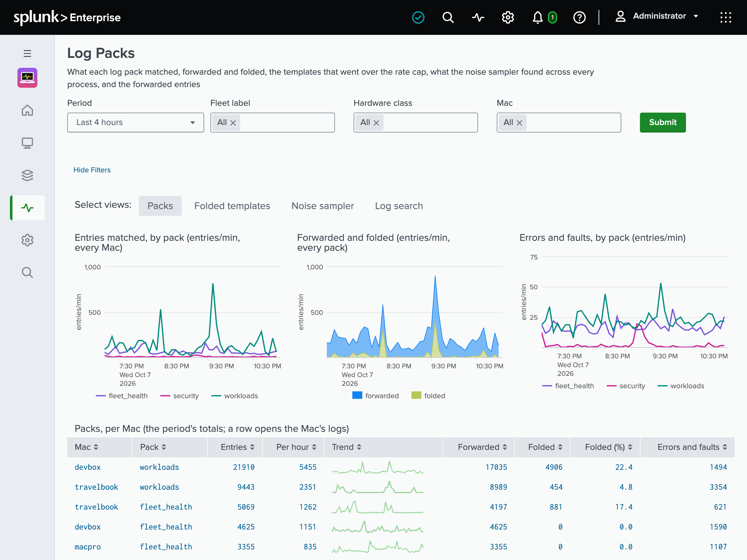This screenshot has height=560, width=747.
Task: Toggle forwarded legend swatch
Action: [x=357, y=395]
